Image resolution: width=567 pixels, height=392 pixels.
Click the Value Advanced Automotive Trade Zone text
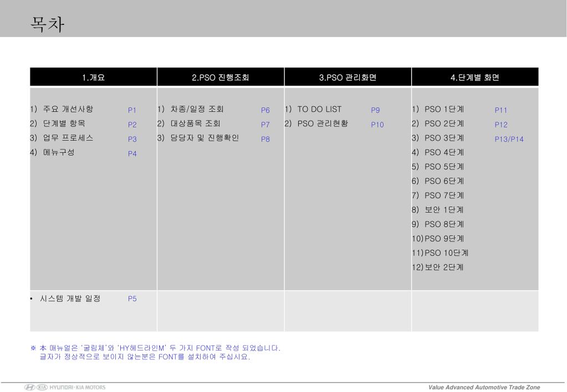(x=484, y=388)
